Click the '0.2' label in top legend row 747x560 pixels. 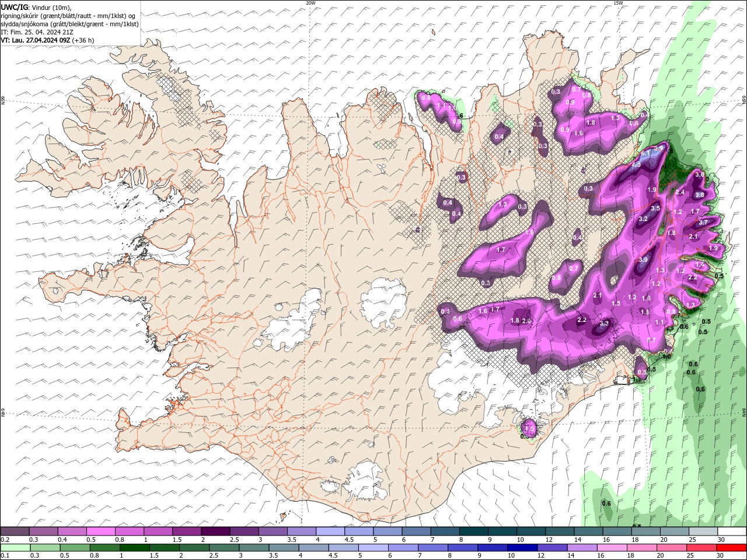point(5,540)
